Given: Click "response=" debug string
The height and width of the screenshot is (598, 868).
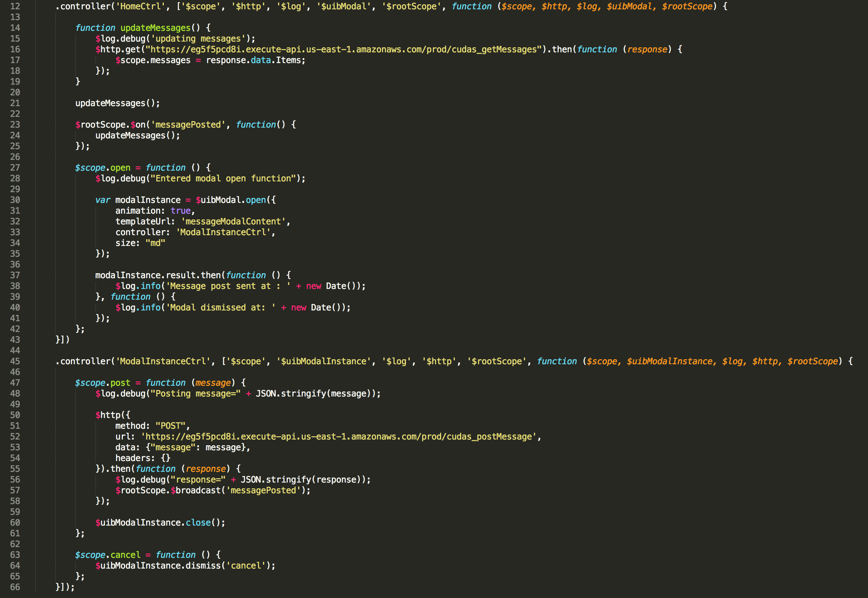Looking at the screenshot, I should point(198,480).
